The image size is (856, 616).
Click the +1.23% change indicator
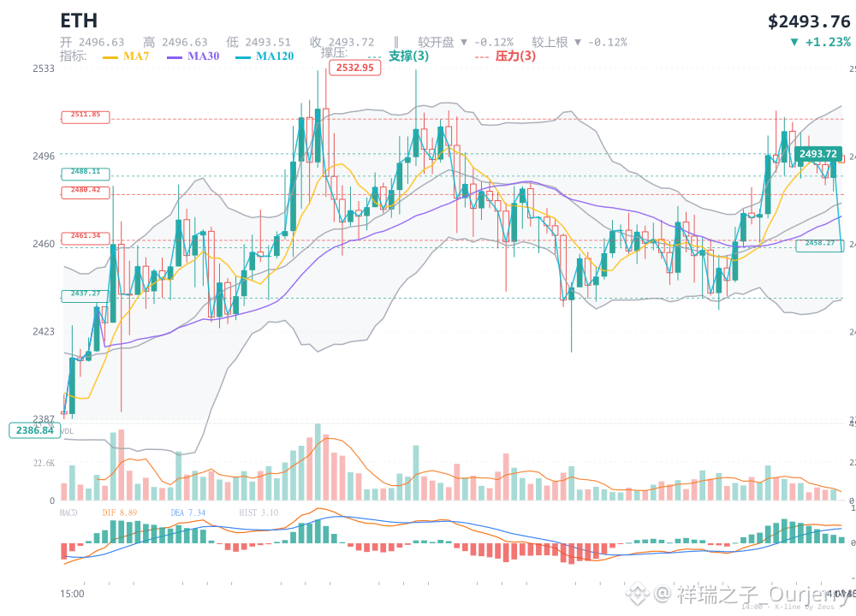(x=828, y=42)
